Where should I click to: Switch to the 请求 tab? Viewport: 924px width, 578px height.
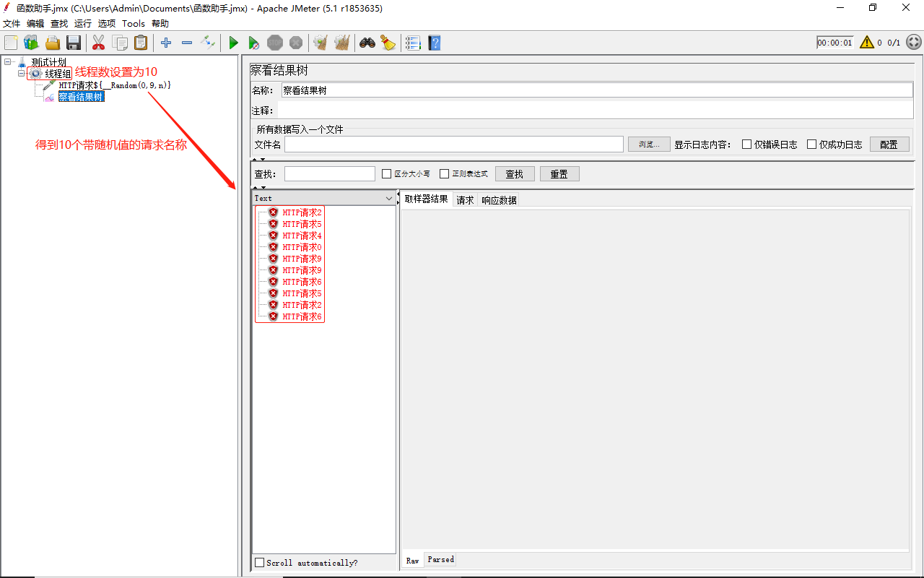[466, 200]
